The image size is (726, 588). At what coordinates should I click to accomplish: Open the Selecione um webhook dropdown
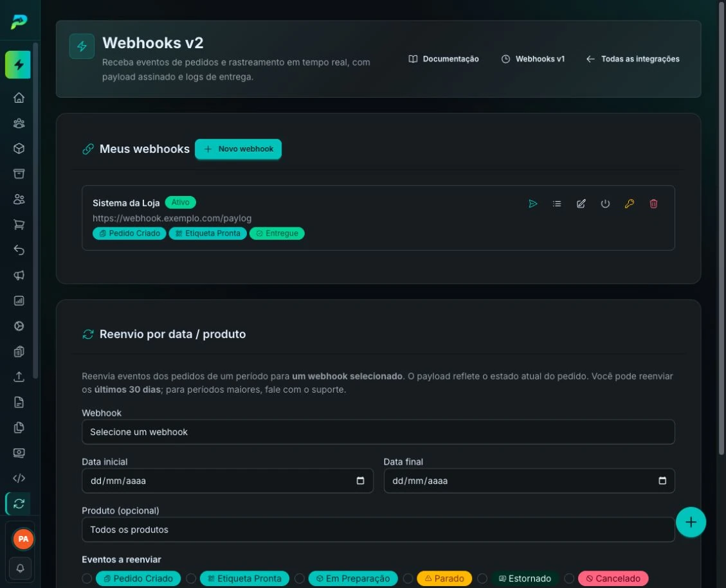[x=378, y=432]
